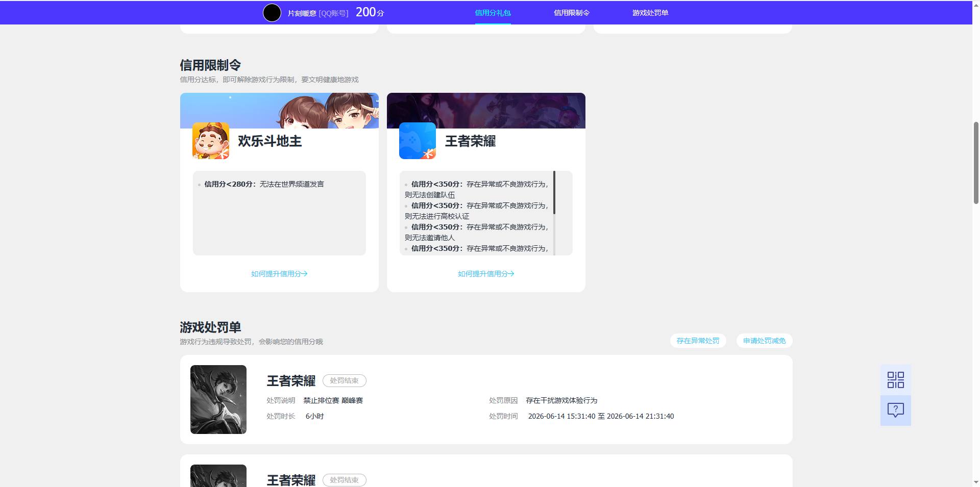
Task: Open the help question-mark chat icon
Action: tap(895, 410)
